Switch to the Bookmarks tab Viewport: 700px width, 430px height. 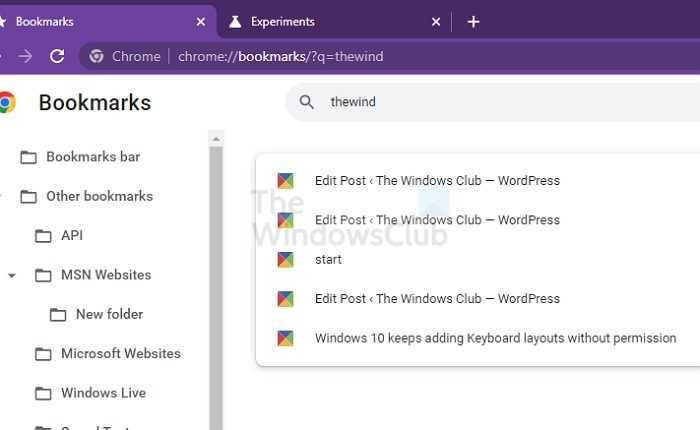(x=107, y=21)
